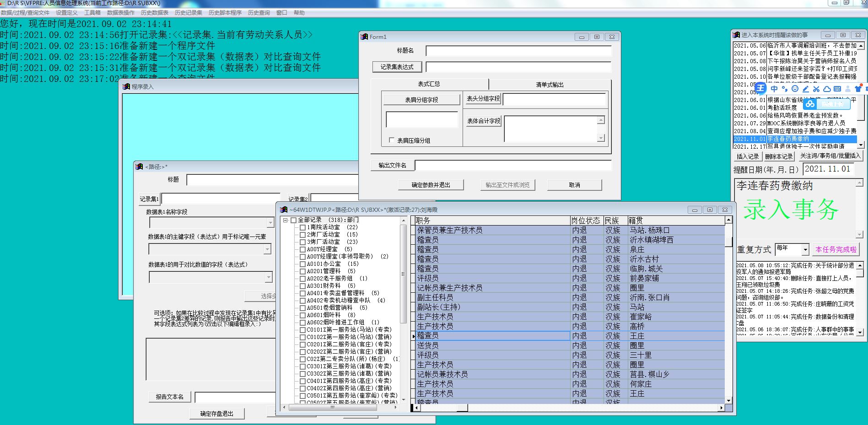Viewport: 868px width, 425px height.
Task: Open the cloud icon on IME toolbar
Action: point(826,89)
